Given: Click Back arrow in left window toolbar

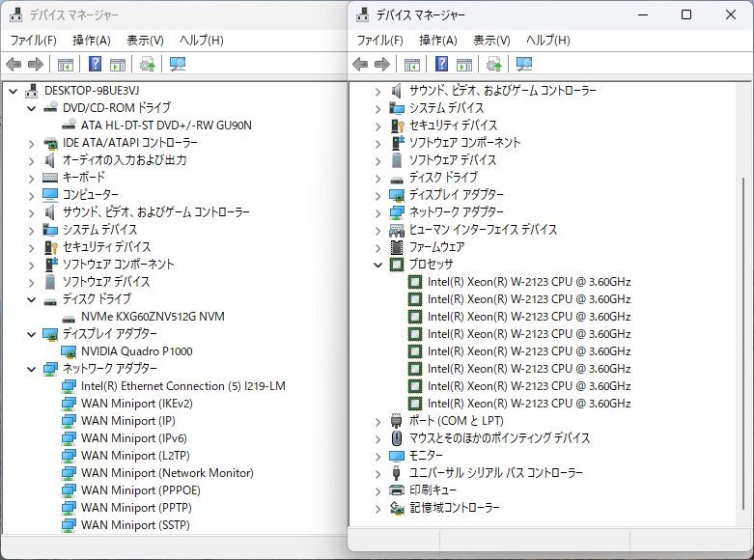Looking at the screenshot, I should pyautogui.click(x=14, y=64).
